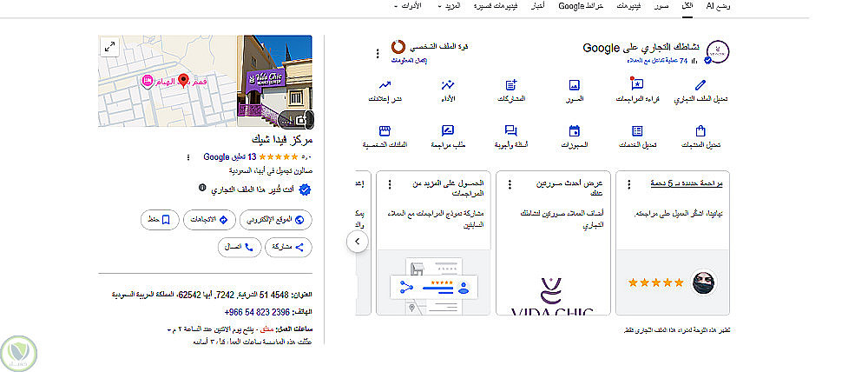Expand business hours dropdown arrow
The height and width of the screenshot is (372, 868).
click(x=169, y=330)
